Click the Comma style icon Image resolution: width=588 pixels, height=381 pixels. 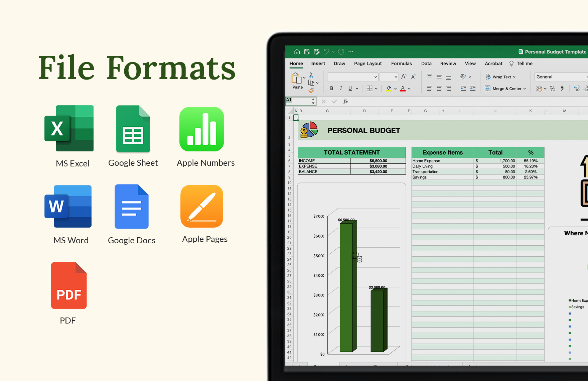pos(562,89)
